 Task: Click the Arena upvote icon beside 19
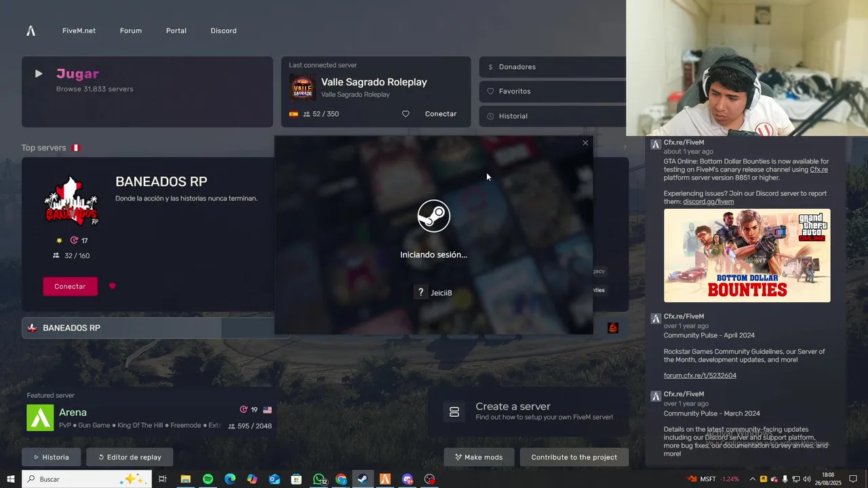coord(243,410)
